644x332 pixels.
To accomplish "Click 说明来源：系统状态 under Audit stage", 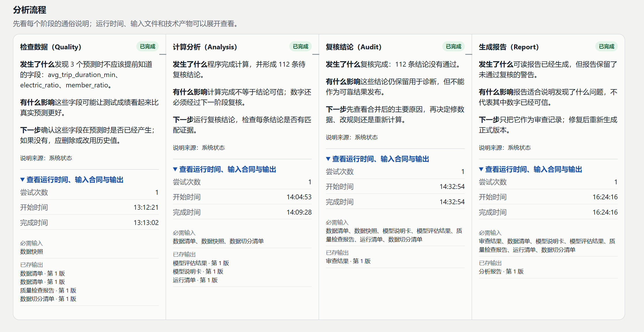I will coord(352,137).
